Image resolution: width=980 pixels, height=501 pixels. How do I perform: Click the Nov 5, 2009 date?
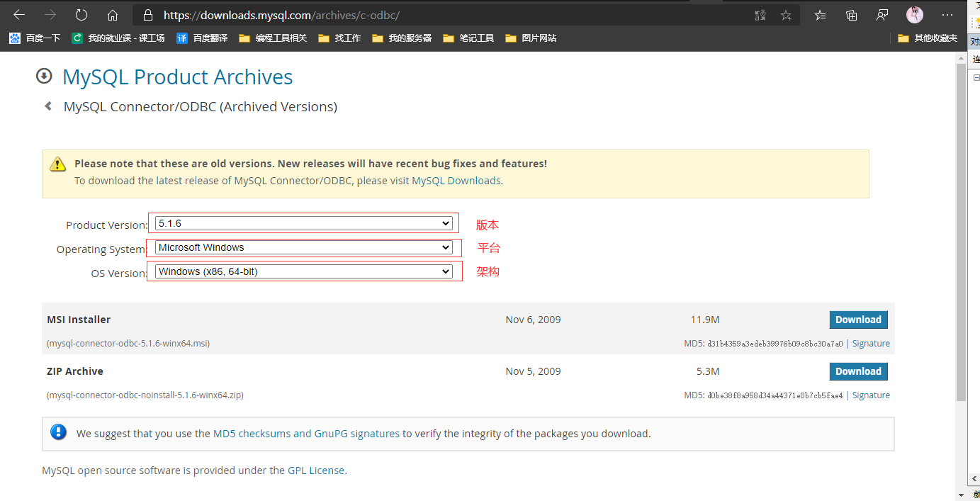pyautogui.click(x=533, y=371)
